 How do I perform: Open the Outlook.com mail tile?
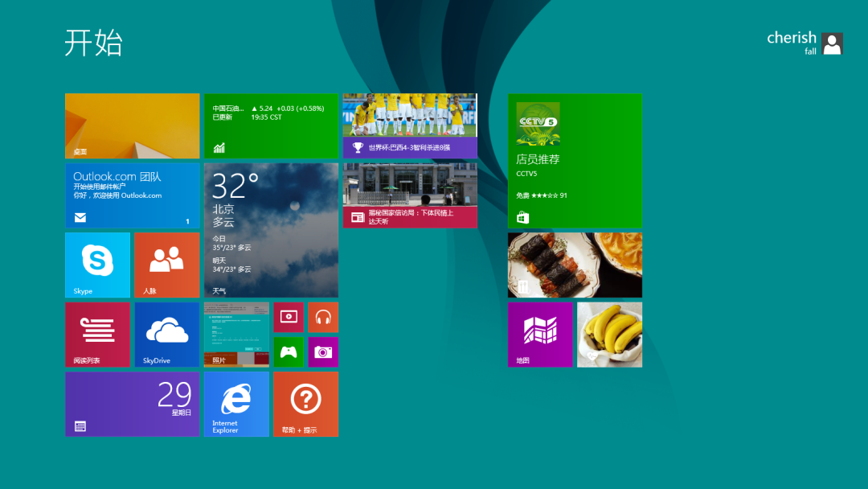(x=133, y=195)
